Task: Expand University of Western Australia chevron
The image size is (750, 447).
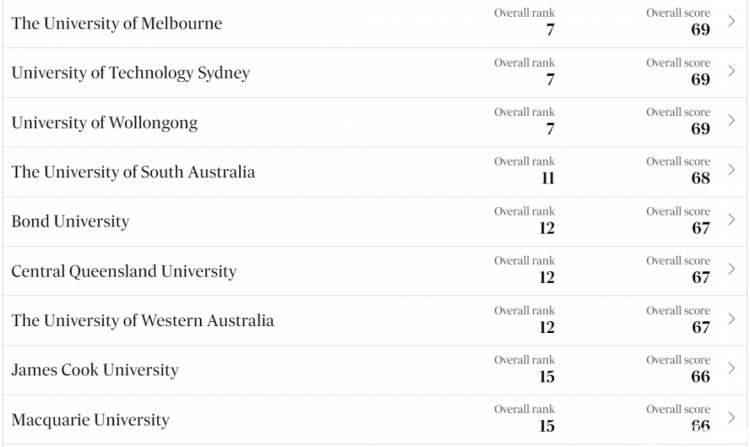Action: click(x=731, y=319)
